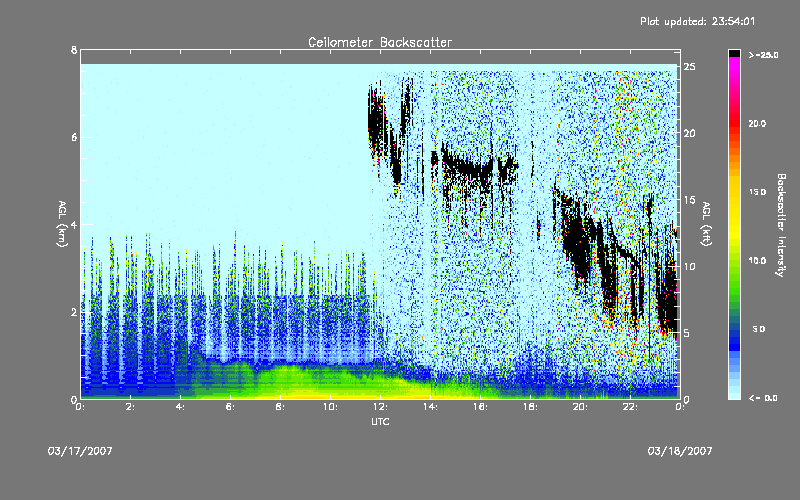
Task: Click the start date 03/17/2007
Action: 80,451
